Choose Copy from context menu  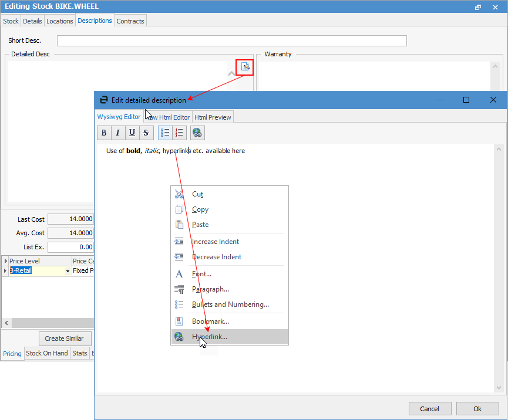[230, 209]
